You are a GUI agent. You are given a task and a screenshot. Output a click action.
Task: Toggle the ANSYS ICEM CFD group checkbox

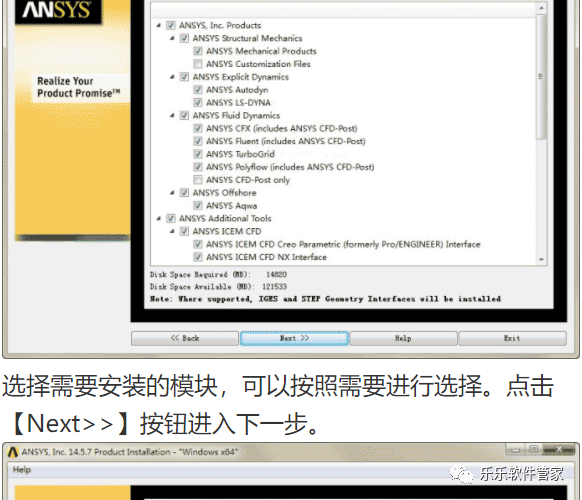(184, 231)
